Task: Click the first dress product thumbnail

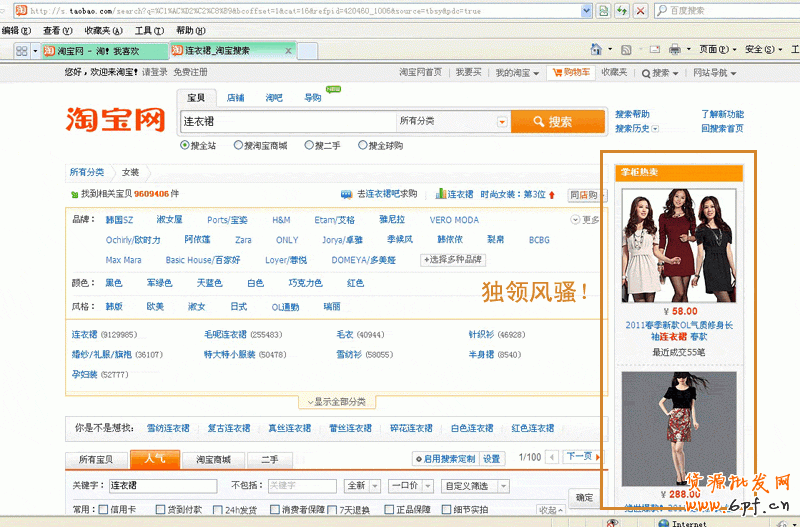Action: click(677, 243)
